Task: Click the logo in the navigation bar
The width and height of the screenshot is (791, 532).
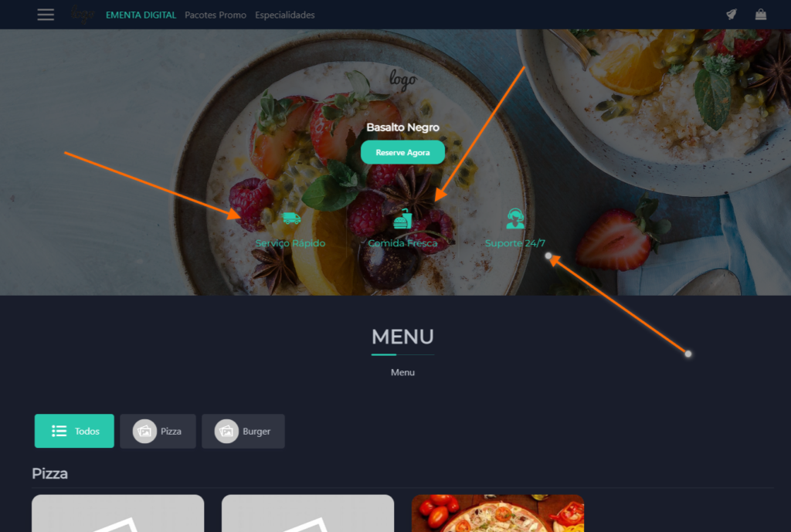Action: (x=82, y=15)
